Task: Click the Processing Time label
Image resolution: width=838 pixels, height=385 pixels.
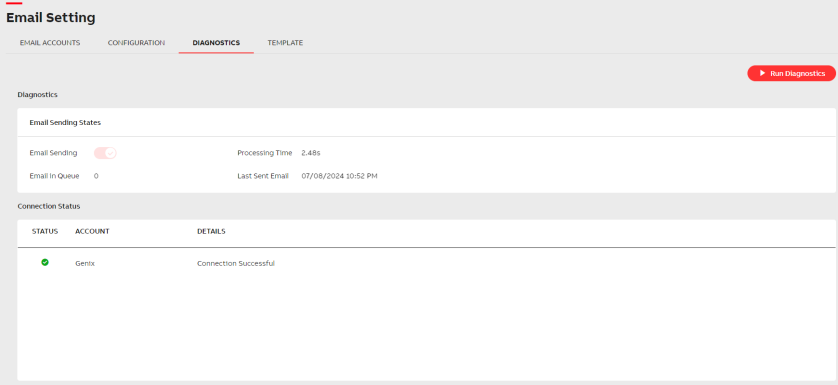Action: click(x=265, y=153)
